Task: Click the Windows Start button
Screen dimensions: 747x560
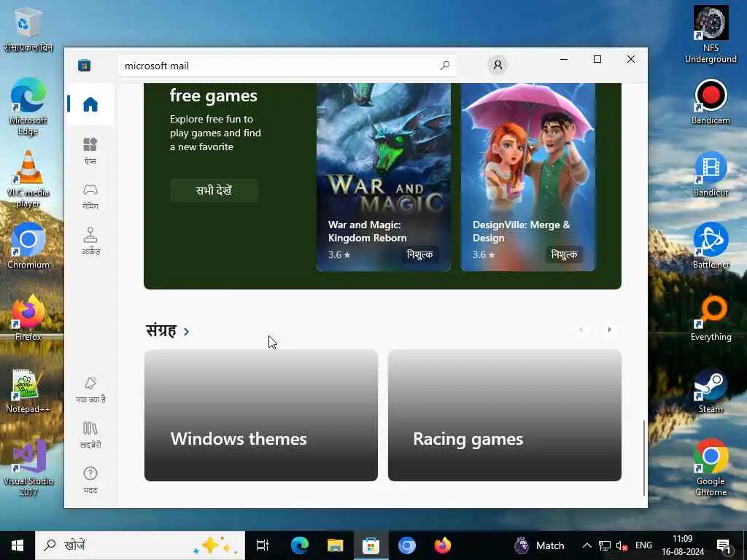Action: (x=18, y=545)
